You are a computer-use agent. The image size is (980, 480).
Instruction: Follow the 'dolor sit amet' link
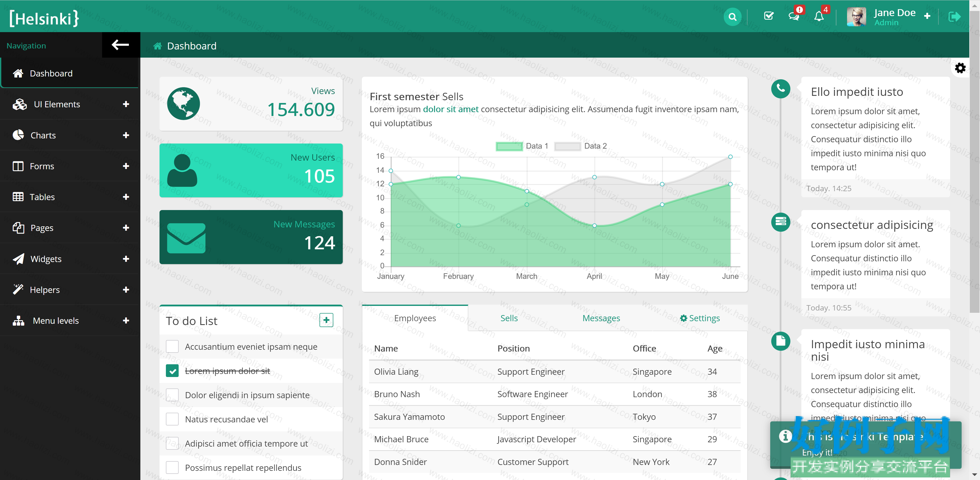(450, 109)
